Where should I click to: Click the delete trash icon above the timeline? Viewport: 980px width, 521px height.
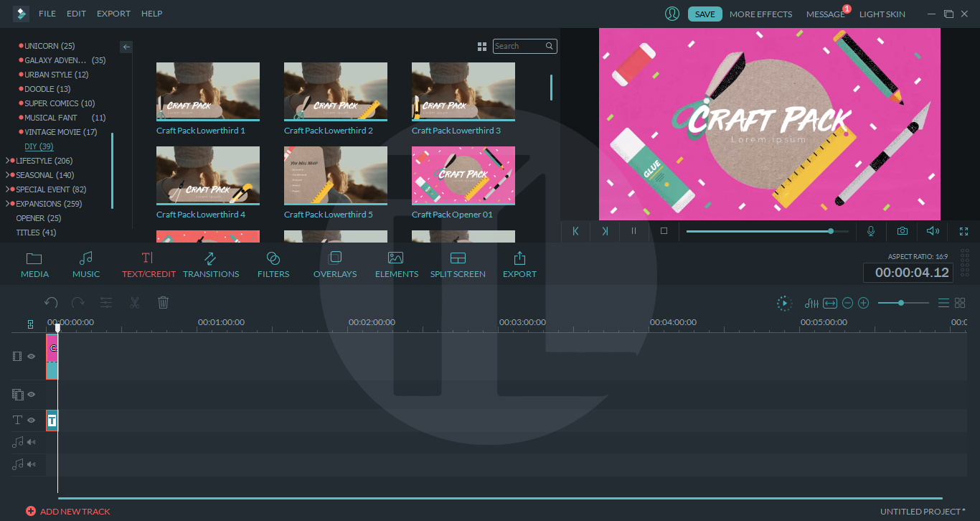[163, 302]
